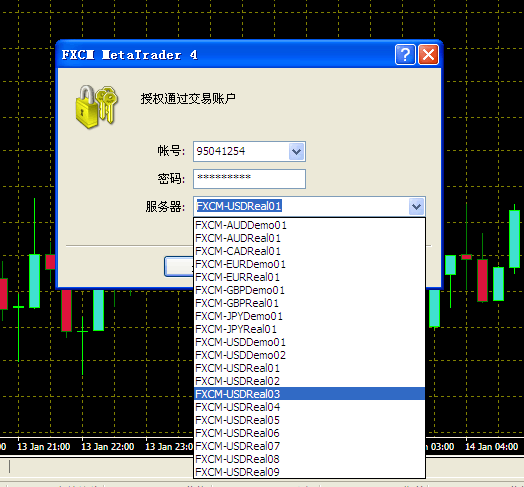524x487 pixels.
Task: Choose FXCM-GBPReal01 server entry
Action: (309, 303)
